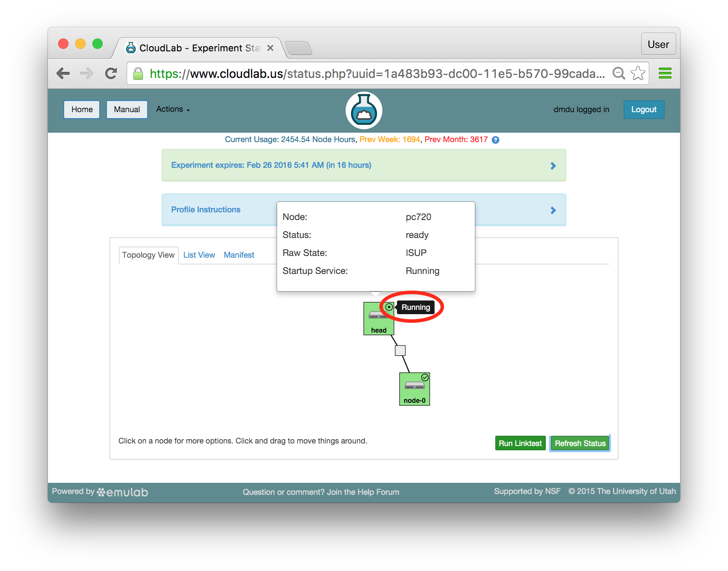Screen dimensions: 728x571
Task: Click Experiment expires Feb 26 link
Action: coord(271,165)
